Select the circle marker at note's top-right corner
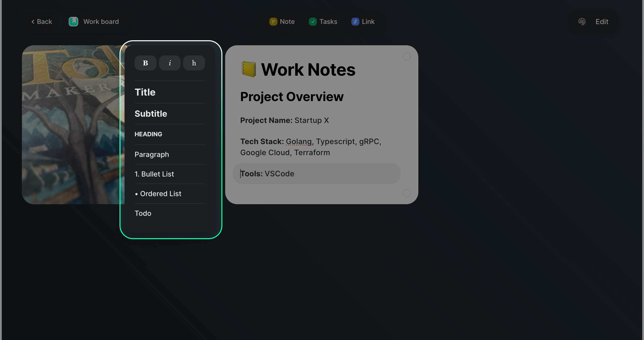Image resolution: width=644 pixels, height=340 pixels. 407,57
